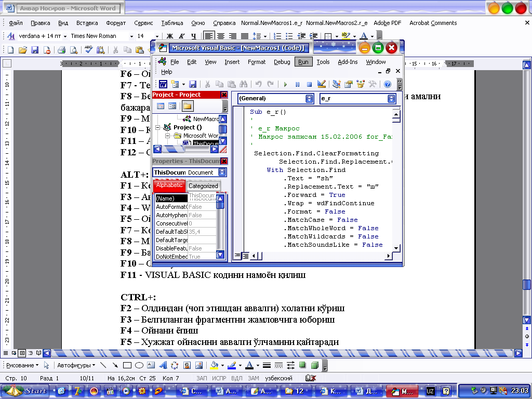This screenshot has width=532, height=399.
Task: Click Normal.NewMacros2.r_e macro button
Action: tap(337, 23)
